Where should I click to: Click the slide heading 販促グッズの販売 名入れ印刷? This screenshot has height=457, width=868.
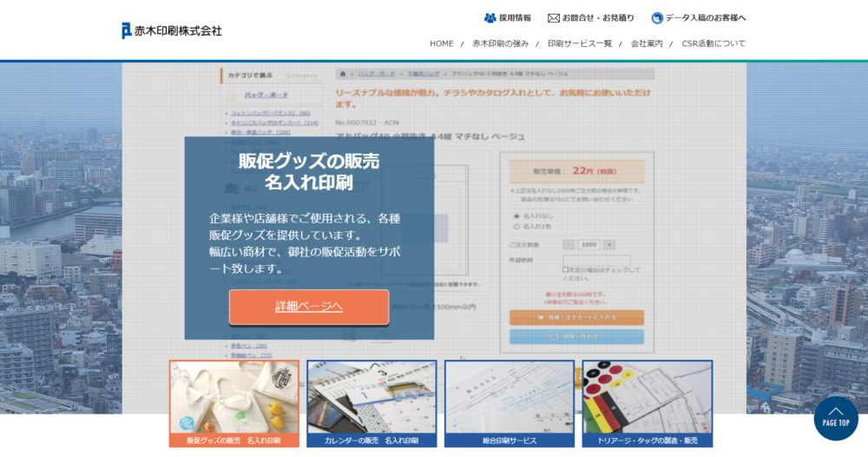309,171
